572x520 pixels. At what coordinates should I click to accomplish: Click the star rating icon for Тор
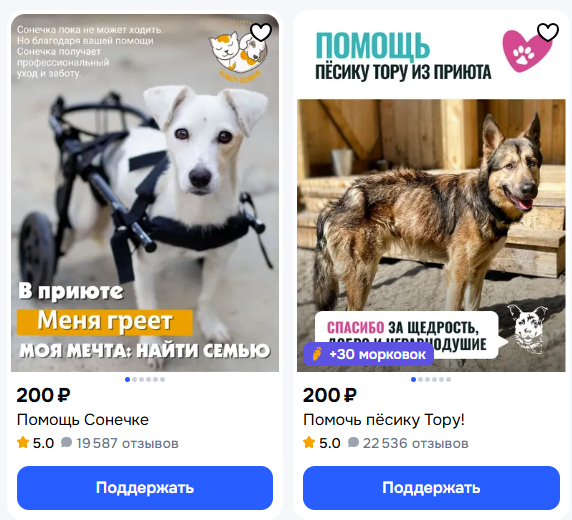coord(309,443)
